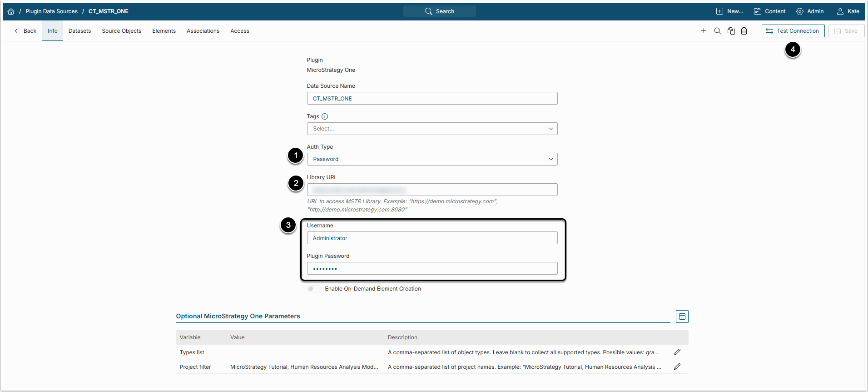The height and width of the screenshot is (392, 868).
Task: Click the duplicate data source icon
Action: coord(731,31)
